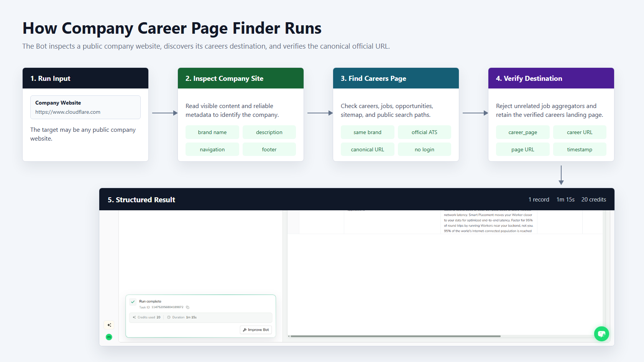The height and width of the screenshot is (362, 644).
Task: Click the Smart Placement description table cell
Action: point(488,222)
